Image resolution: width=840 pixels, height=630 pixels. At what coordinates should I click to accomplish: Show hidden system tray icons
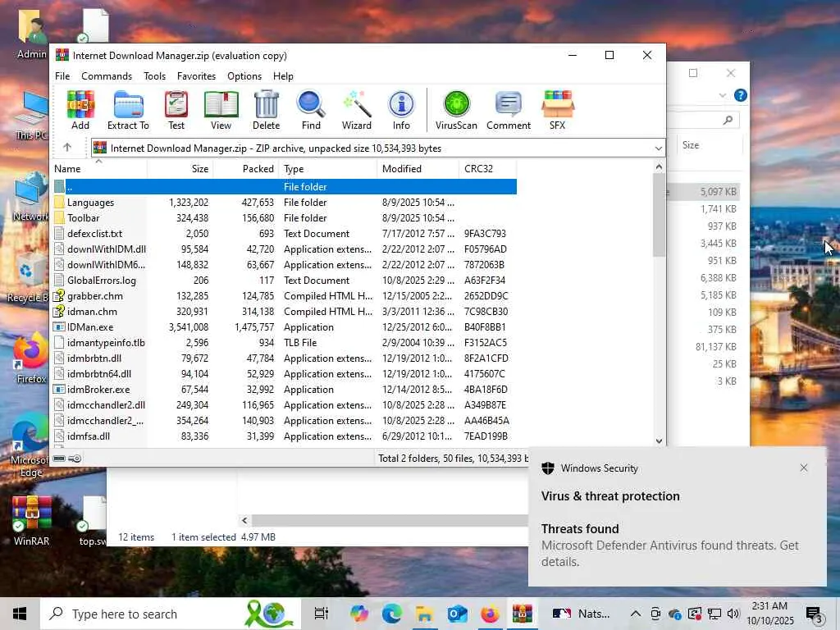pyautogui.click(x=636, y=614)
